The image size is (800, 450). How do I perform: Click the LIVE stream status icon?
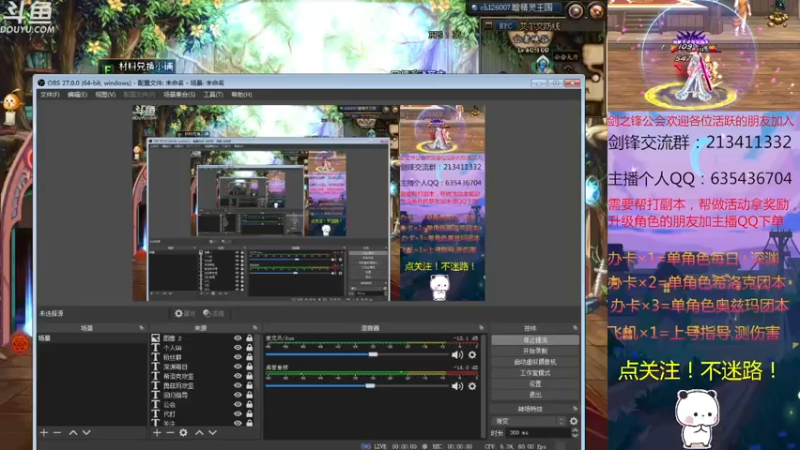click(365, 446)
